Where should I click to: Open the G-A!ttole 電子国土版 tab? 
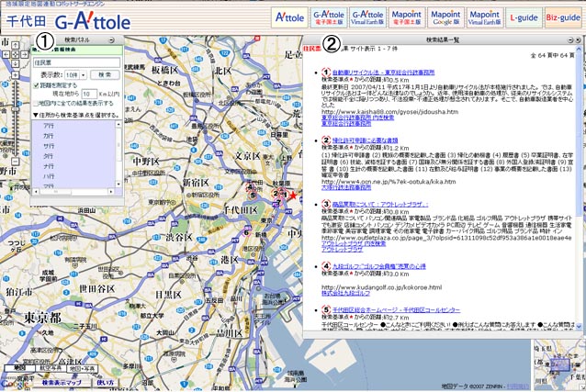(x=329, y=17)
